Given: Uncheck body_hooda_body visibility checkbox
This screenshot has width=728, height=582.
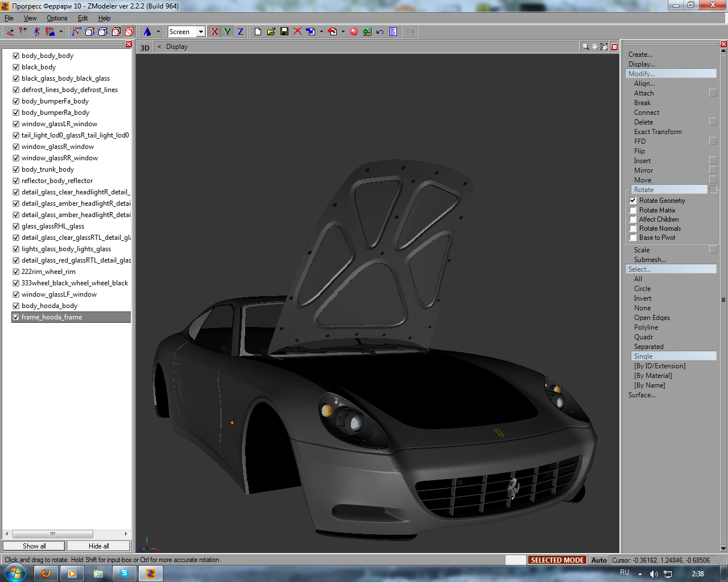Looking at the screenshot, I should pos(16,306).
